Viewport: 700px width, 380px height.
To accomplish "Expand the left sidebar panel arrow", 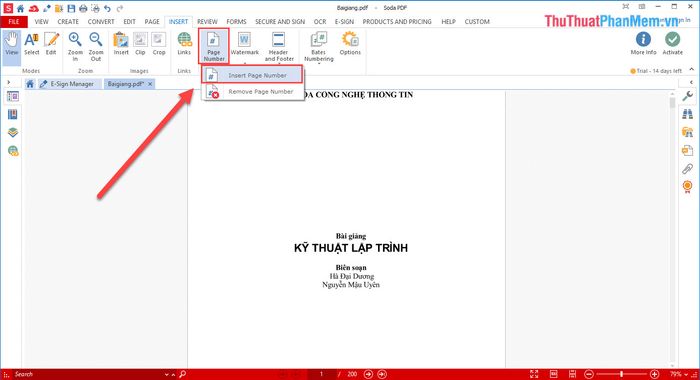I will coord(8,83).
